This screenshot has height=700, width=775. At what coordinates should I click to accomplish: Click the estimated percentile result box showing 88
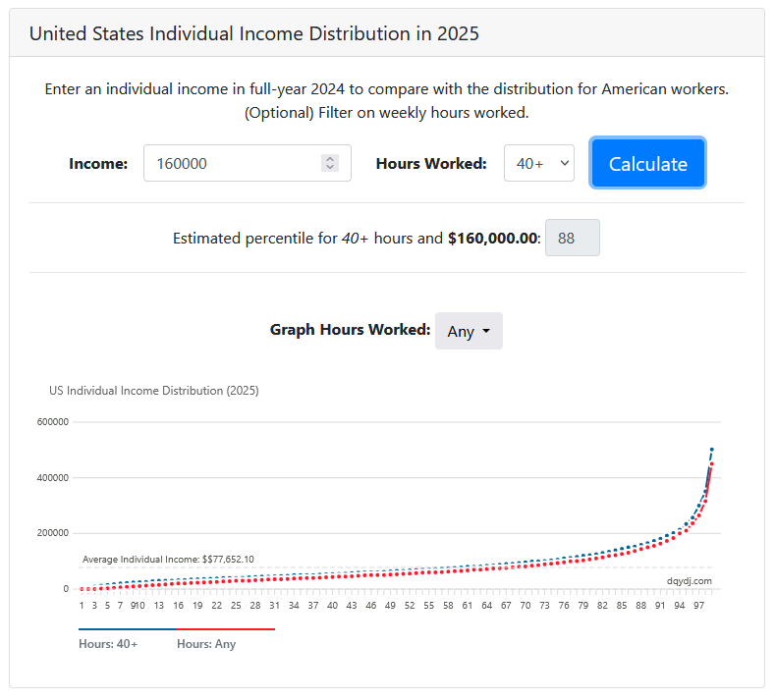(573, 238)
